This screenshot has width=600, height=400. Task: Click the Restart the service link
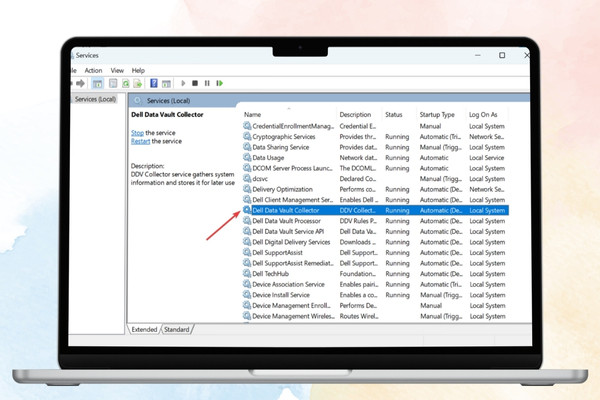(x=140, y=141)
